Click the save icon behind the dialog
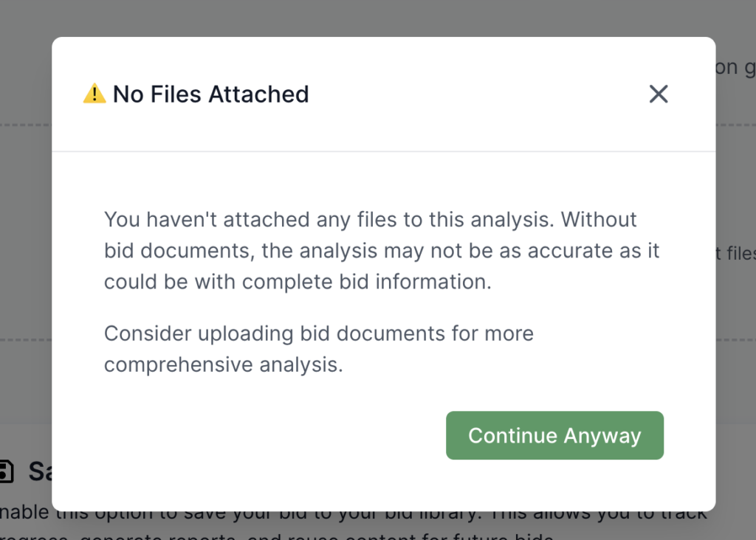Screen dimensions: 756x540 [7, 471]
